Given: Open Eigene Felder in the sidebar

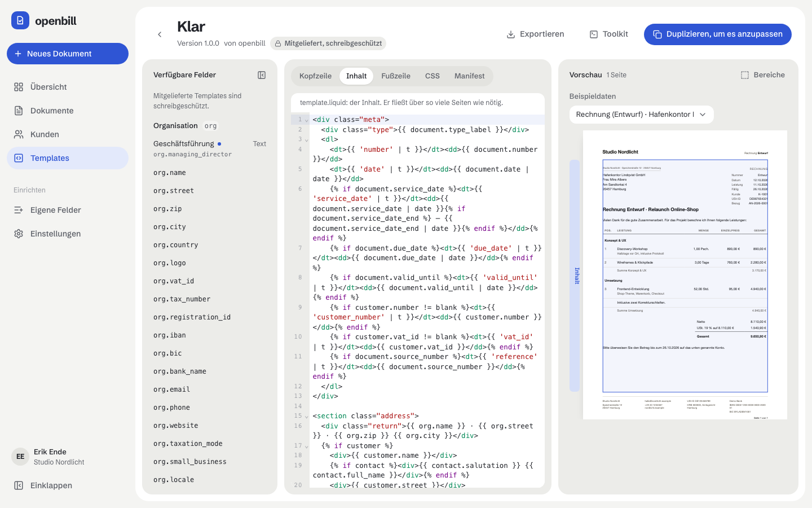Looking at the screenshot, I should pyautogui.click(x=68, y=210).
